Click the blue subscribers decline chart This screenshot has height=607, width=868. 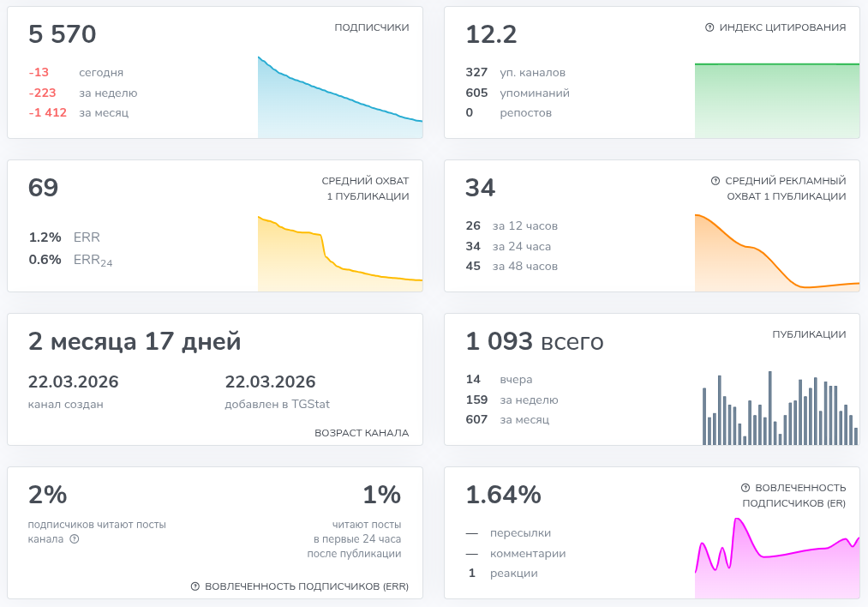point(340,97)
